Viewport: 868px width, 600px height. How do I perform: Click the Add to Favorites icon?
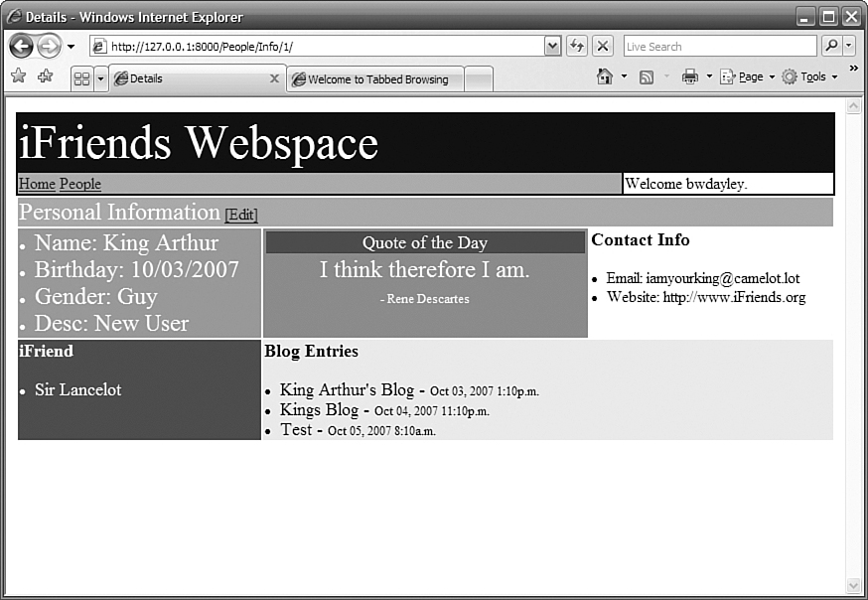tap(45, 75)
